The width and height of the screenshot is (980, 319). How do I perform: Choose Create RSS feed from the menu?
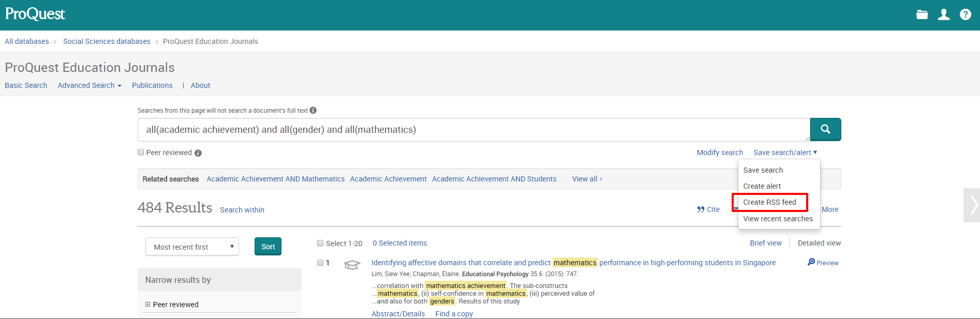click(770, 202)
